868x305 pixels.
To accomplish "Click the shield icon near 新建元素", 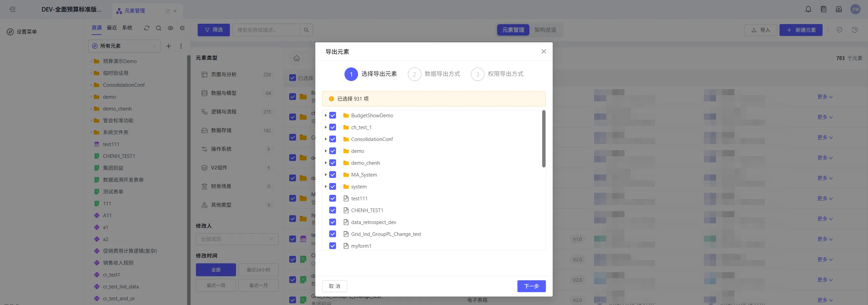I will coord(839,30).
